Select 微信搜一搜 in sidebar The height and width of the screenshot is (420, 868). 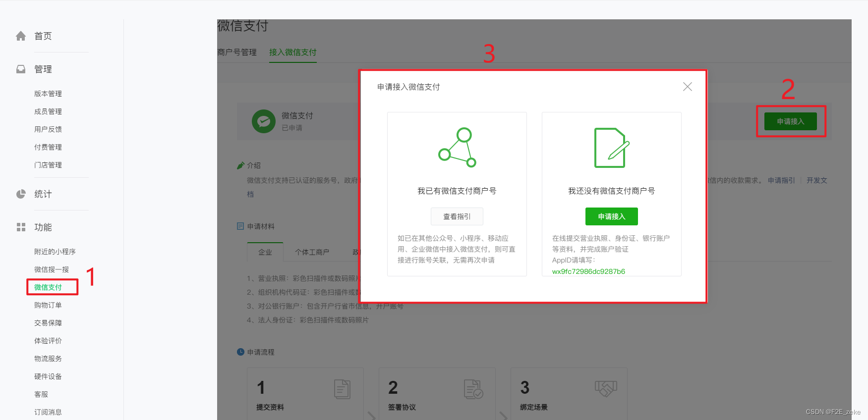52,269
